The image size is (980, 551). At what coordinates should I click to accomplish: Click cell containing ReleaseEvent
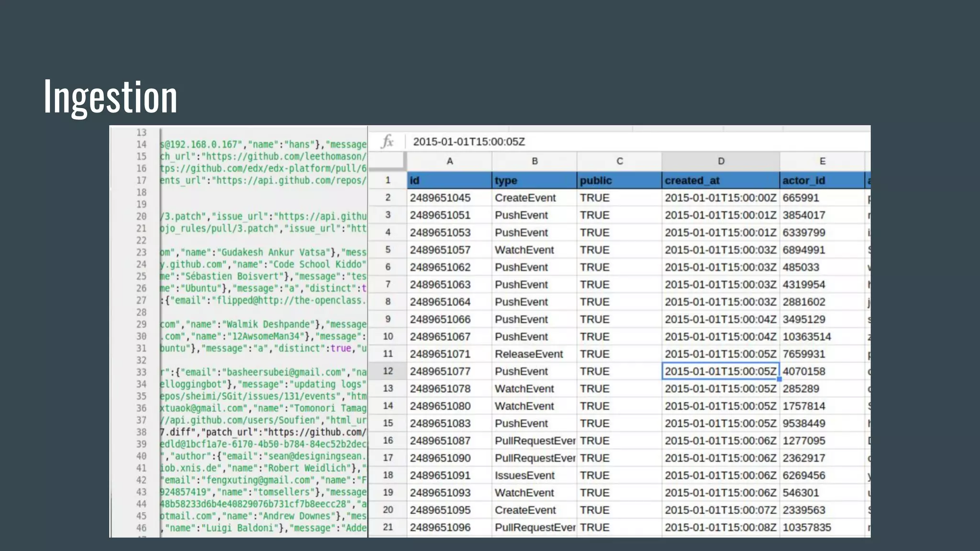pyautogui.click(x=529, y=354)
